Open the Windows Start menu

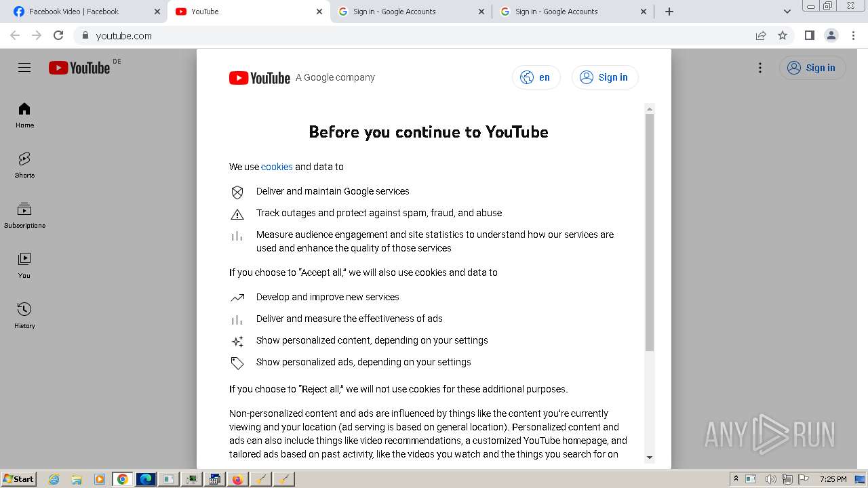pos(18,479)
